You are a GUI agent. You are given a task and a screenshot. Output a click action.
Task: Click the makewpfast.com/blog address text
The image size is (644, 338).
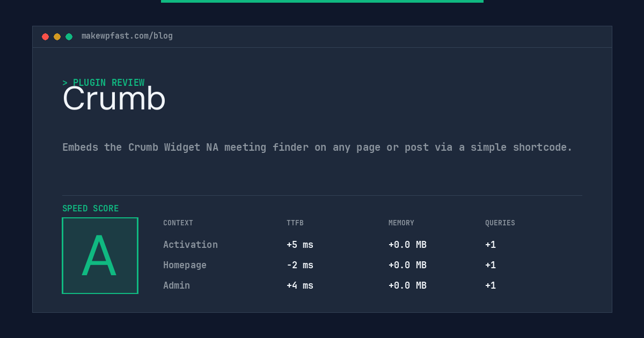(127, 36)
